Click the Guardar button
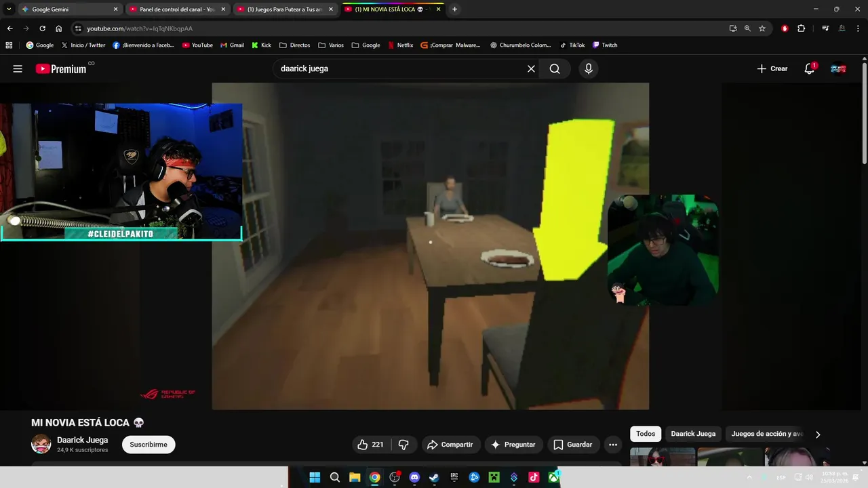The height and width of the screenshot is (488, 868). [x=573, y=445]
